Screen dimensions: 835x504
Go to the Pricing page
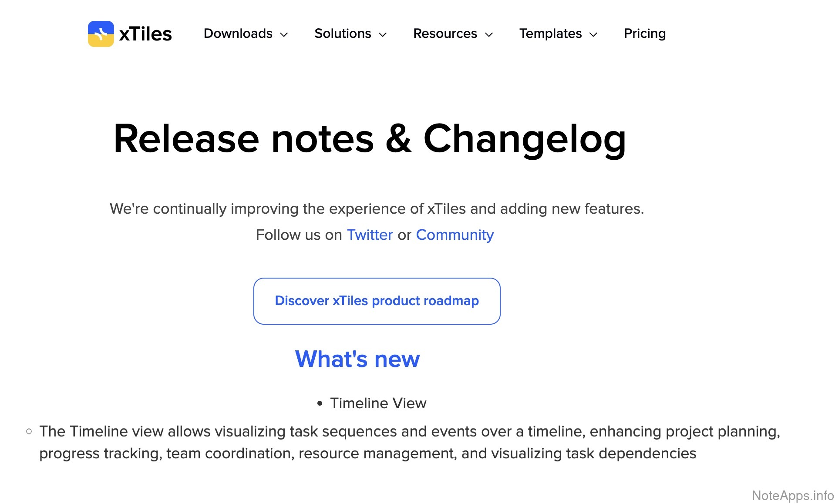644,34
